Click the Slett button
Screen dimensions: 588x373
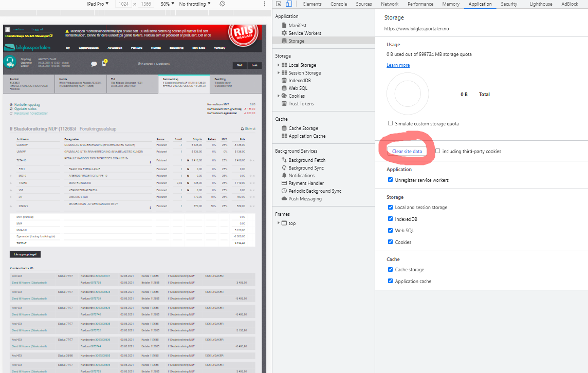240,65
